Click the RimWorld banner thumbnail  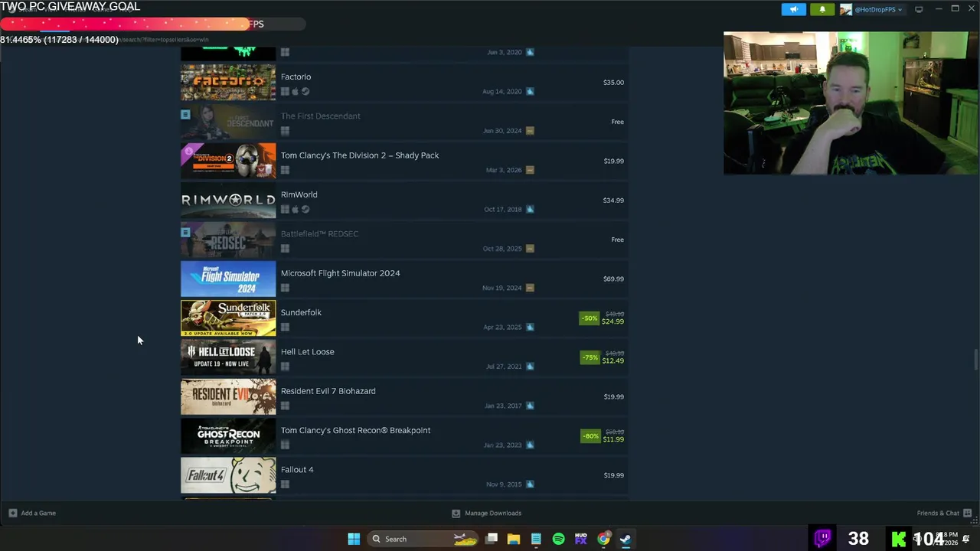228,201
